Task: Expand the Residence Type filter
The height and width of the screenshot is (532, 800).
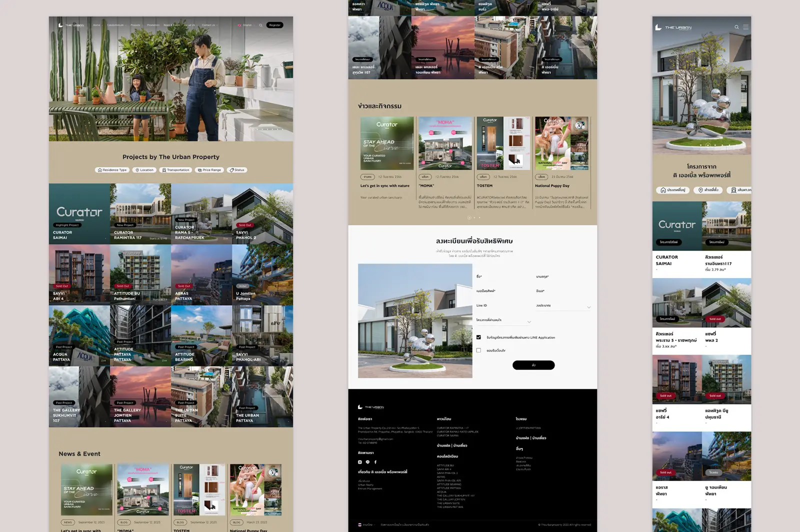Action: 112,170
